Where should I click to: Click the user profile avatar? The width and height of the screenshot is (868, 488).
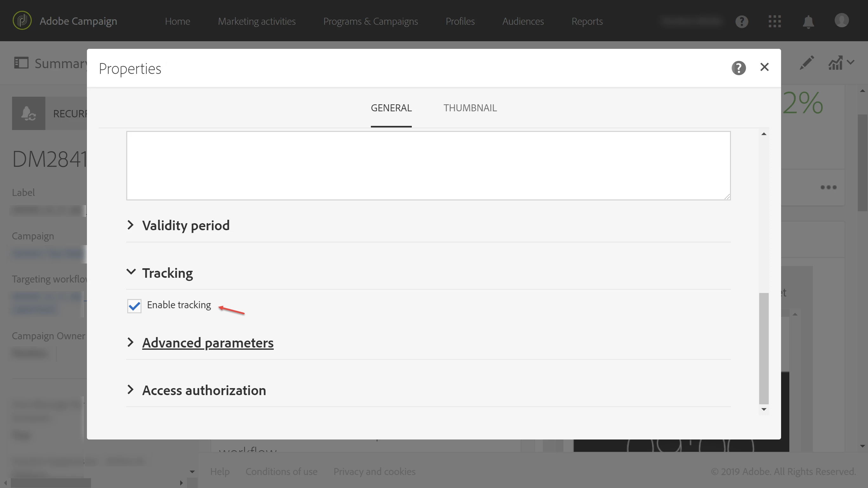tap(841, 21)
